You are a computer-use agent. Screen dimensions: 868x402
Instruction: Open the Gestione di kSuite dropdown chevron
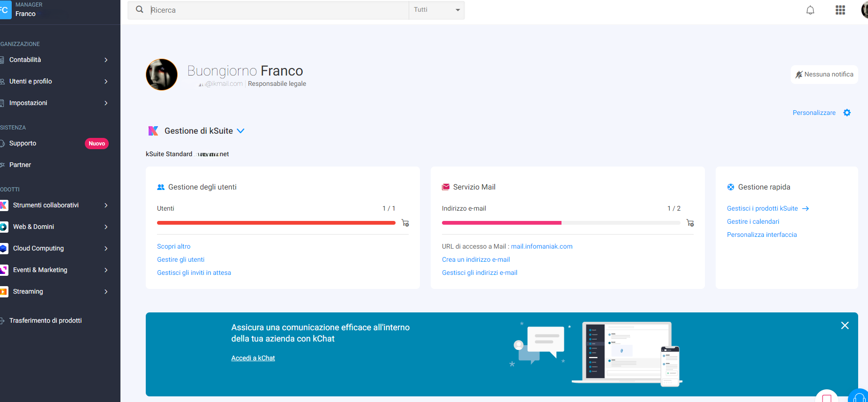point(240,131)
